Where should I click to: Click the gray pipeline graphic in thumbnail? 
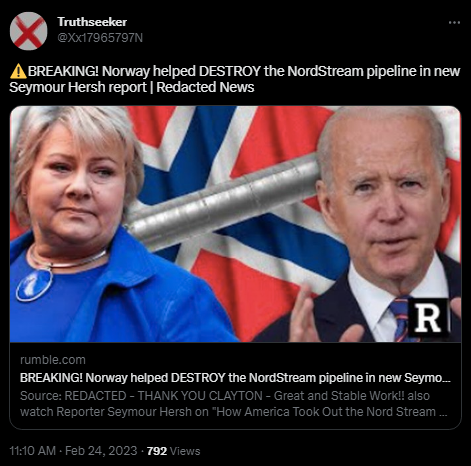(223, 200)
